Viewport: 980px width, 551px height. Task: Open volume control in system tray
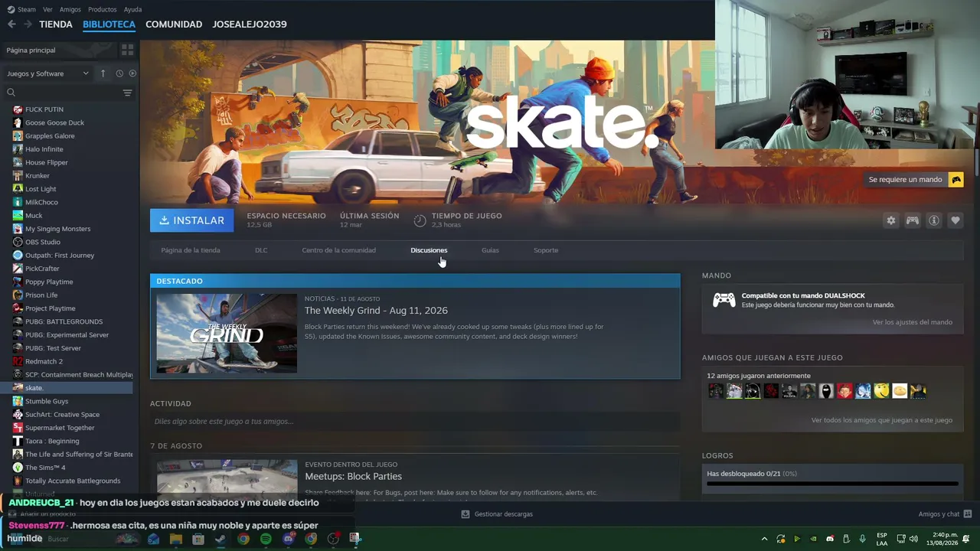[x=913, y=539]
